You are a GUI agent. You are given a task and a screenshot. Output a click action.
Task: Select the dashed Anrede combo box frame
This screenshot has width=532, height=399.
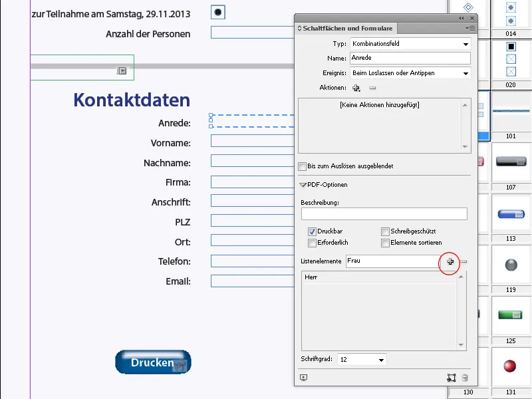pos(253,121)
